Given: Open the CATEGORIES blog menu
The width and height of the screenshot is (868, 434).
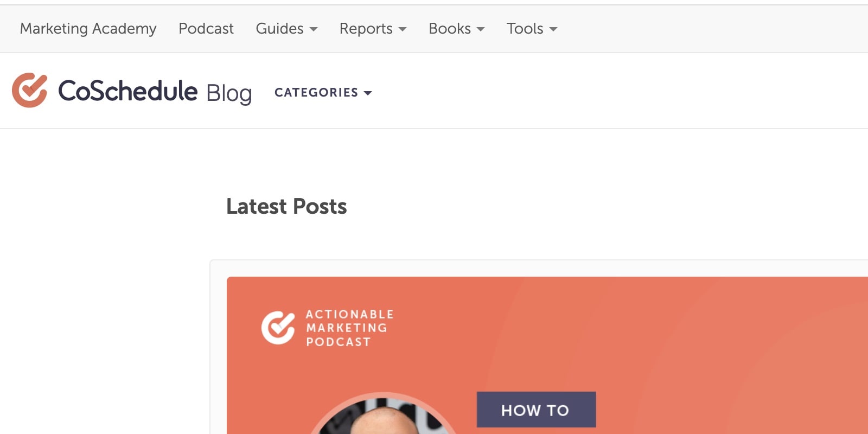Looking at the screenshot, I should point(316,92).
